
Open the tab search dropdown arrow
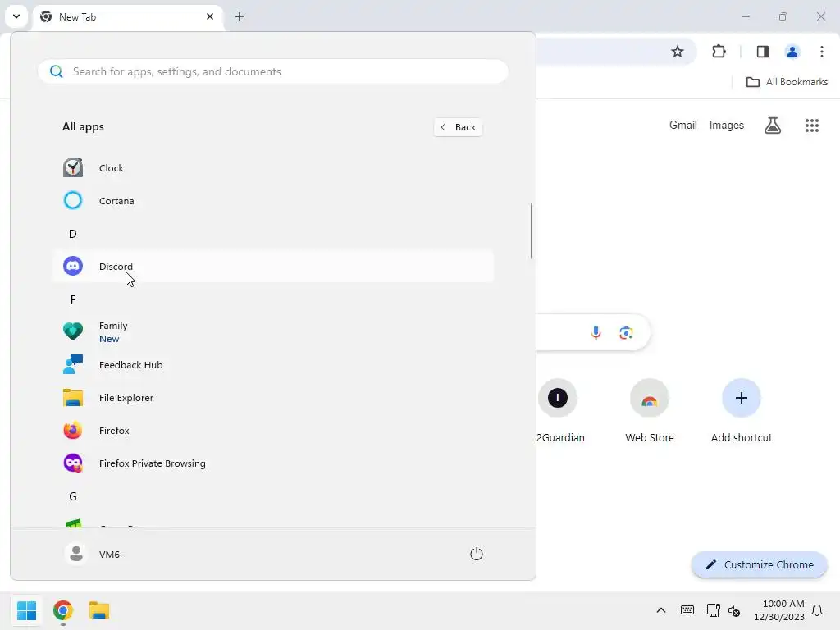(16, 16)
